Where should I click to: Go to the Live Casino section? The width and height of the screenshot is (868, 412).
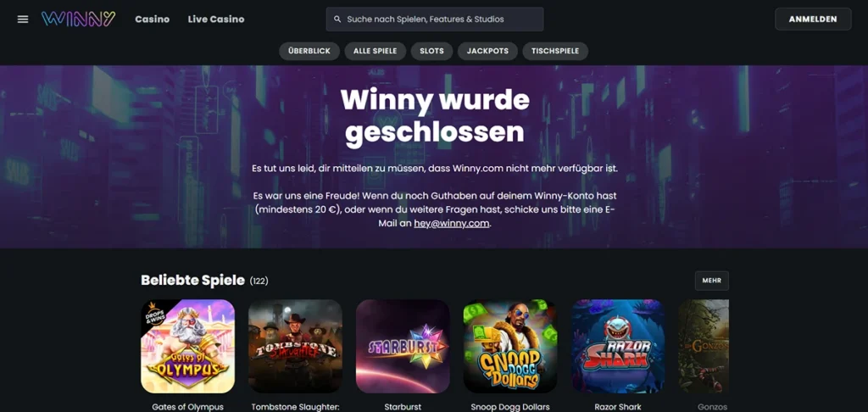point(216,19)
